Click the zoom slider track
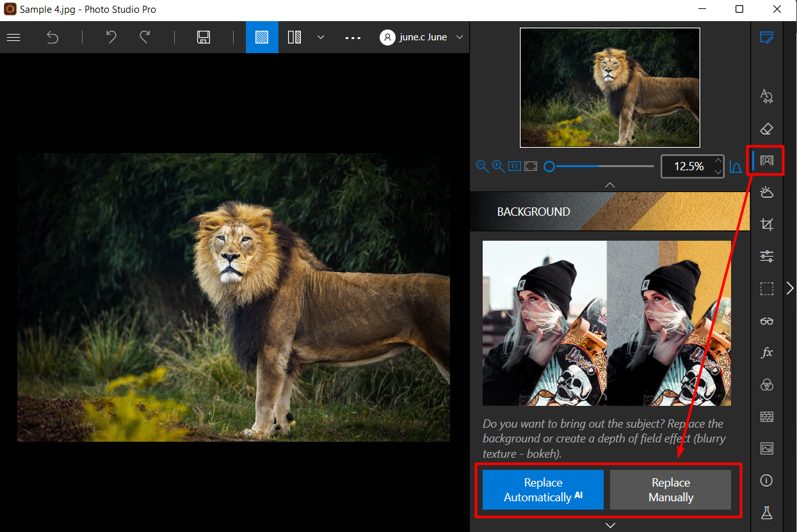 point(599,166)
